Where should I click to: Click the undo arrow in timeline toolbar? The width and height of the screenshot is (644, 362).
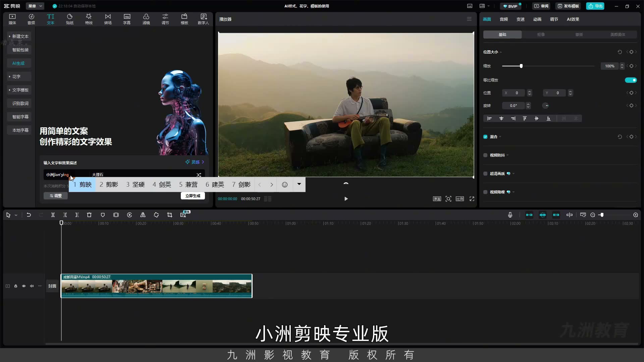tap(29, 215)
